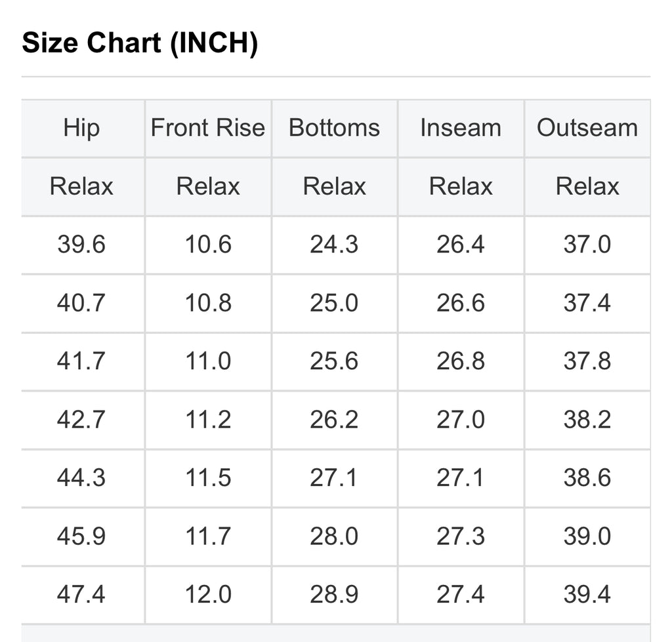Click the 39.4 outseam value
The width and height of the screenshot is (672, 642).
coord(587,595)
